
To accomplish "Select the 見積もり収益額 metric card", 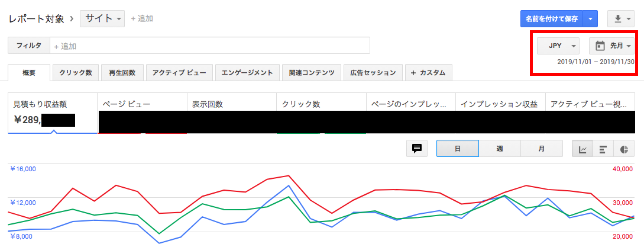I will click(53, 113).
